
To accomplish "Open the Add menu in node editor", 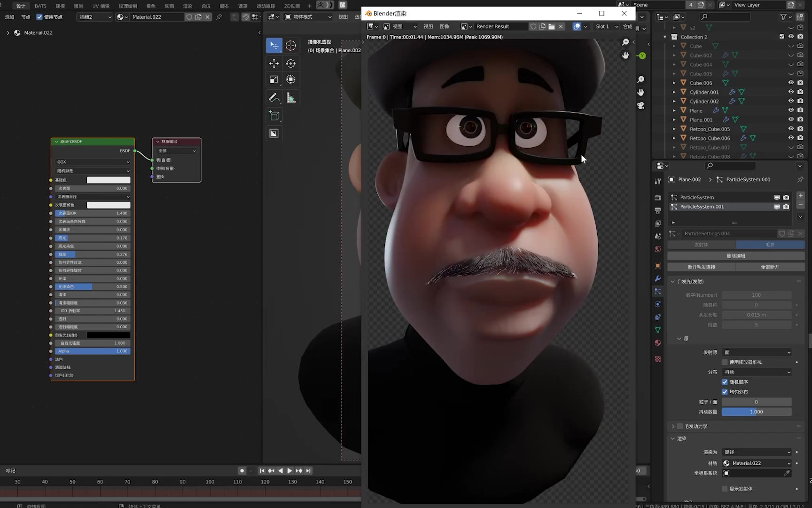I will [9, 17].
